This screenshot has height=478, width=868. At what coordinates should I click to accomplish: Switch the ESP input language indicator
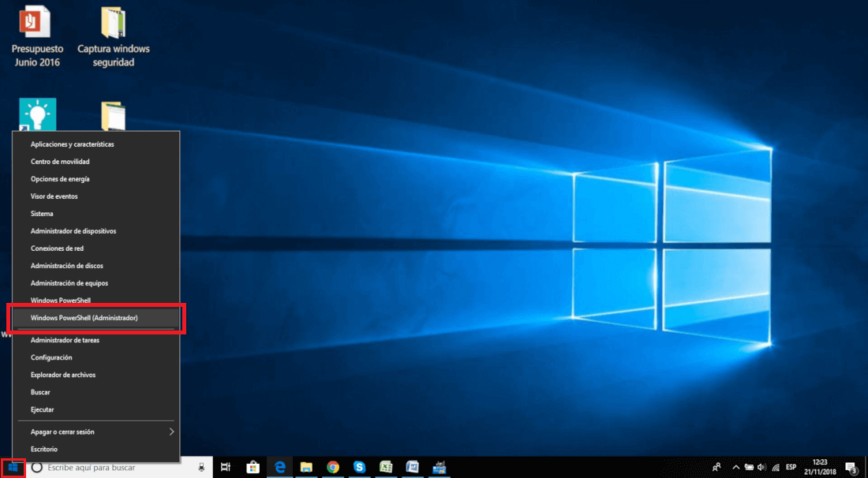click(x=791, y=468)
